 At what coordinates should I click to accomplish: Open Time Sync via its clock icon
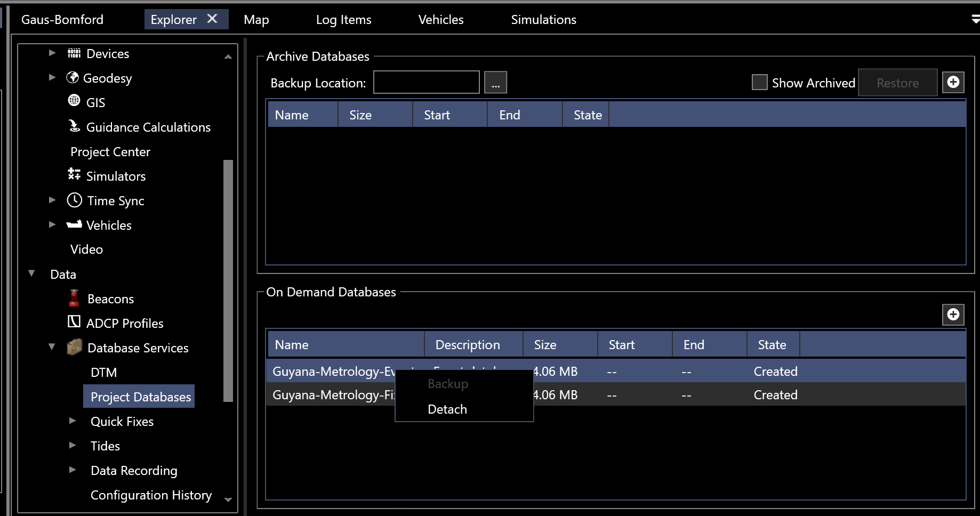[x=74, y=200]
